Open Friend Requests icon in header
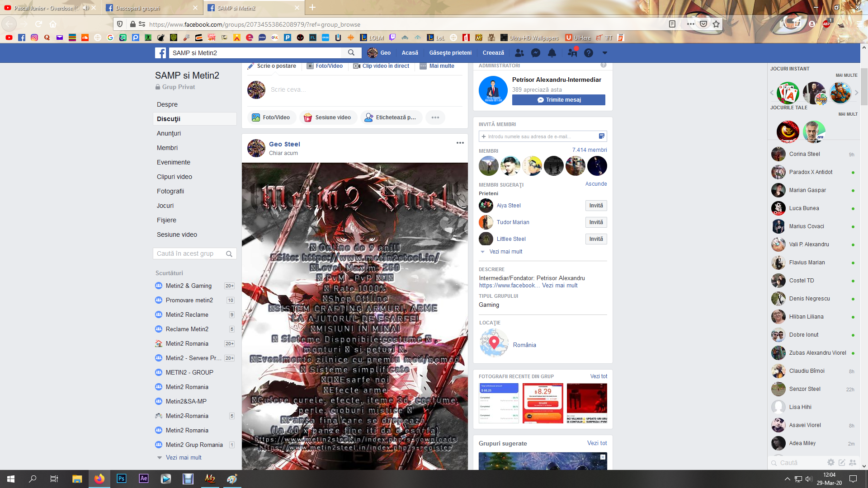The image size is (868, 488). coord(519,53)
